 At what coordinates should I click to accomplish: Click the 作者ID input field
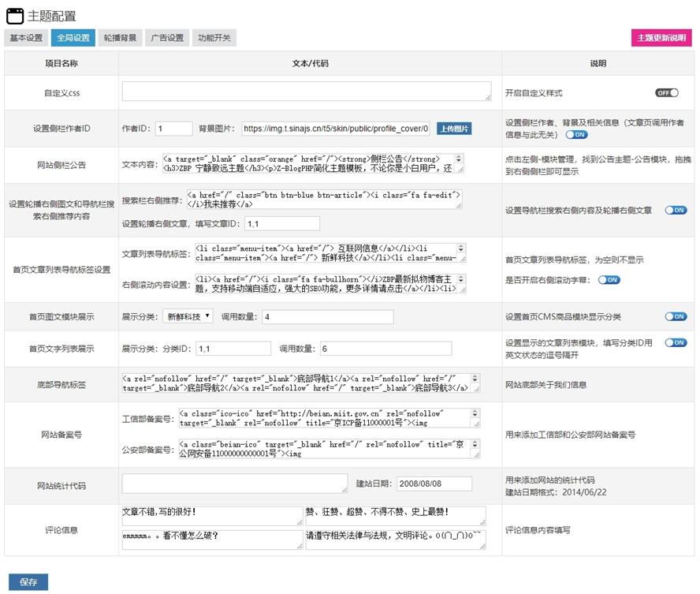(173, 129)
